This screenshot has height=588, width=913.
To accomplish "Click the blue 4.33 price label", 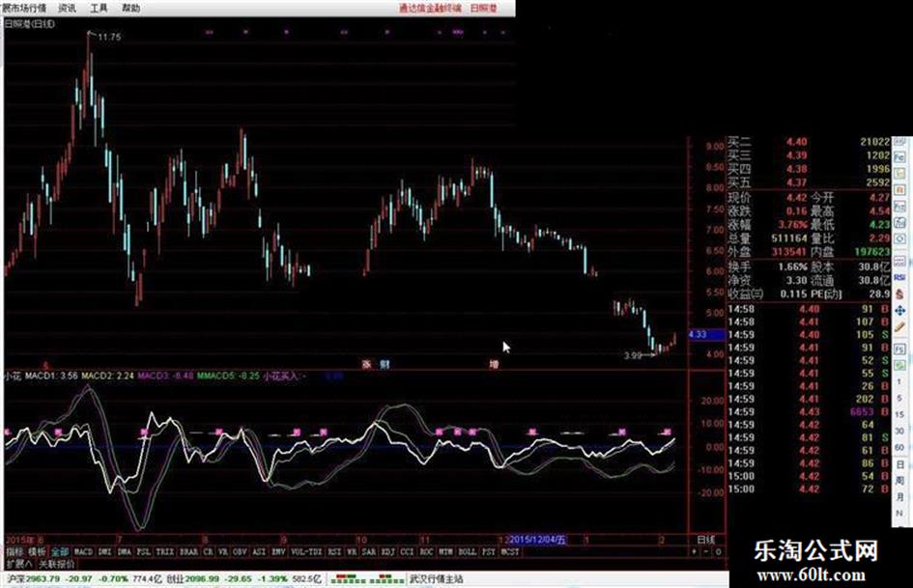I will pos(705,334).
